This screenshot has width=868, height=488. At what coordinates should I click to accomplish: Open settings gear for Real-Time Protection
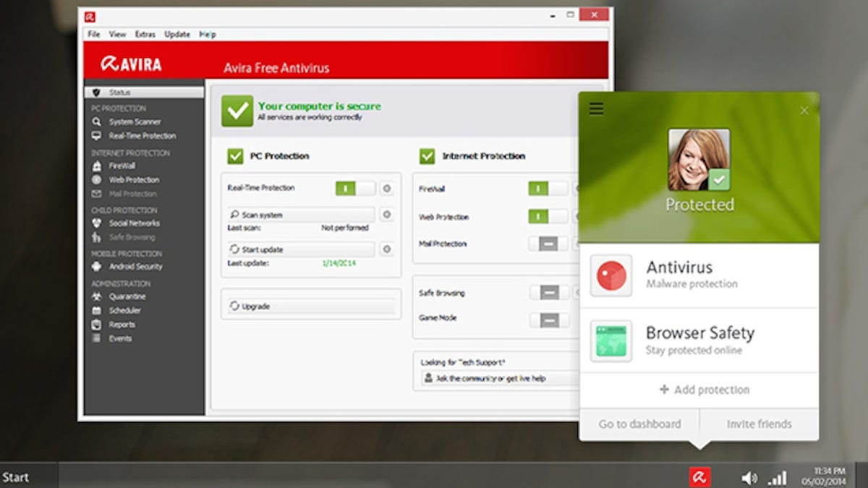[x=387, y=188]
